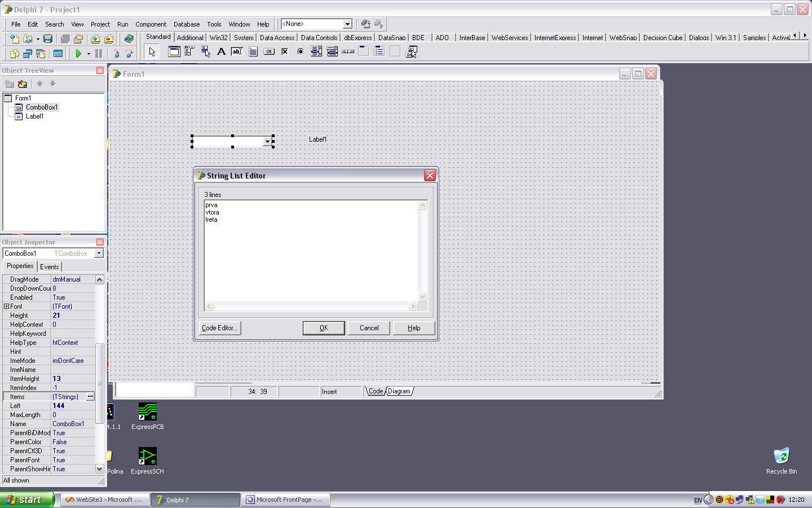Select the Edit component icon

237,51
